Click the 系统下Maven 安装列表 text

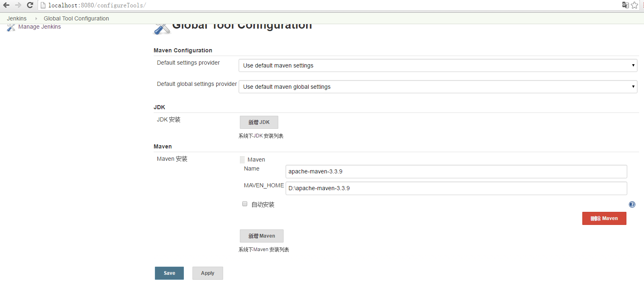[264, 249]
